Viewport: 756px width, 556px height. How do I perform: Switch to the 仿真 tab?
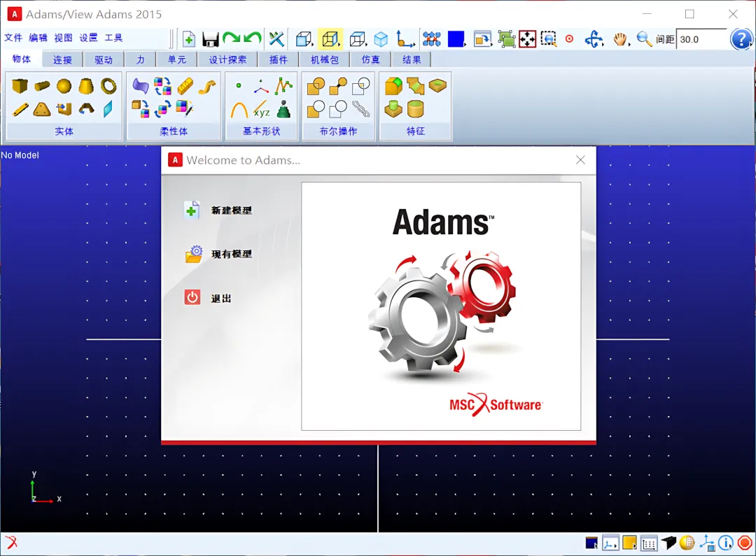pos(370,59)
